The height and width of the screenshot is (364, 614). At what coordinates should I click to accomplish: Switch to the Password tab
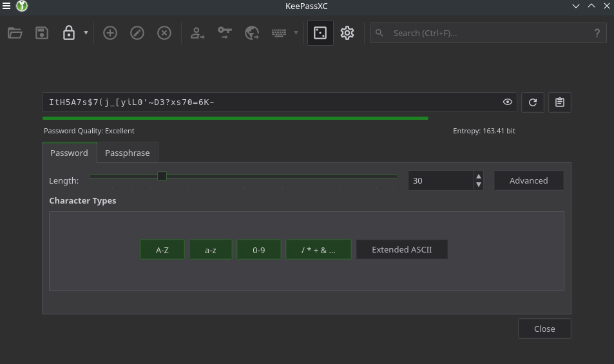[x=70, y=153]
